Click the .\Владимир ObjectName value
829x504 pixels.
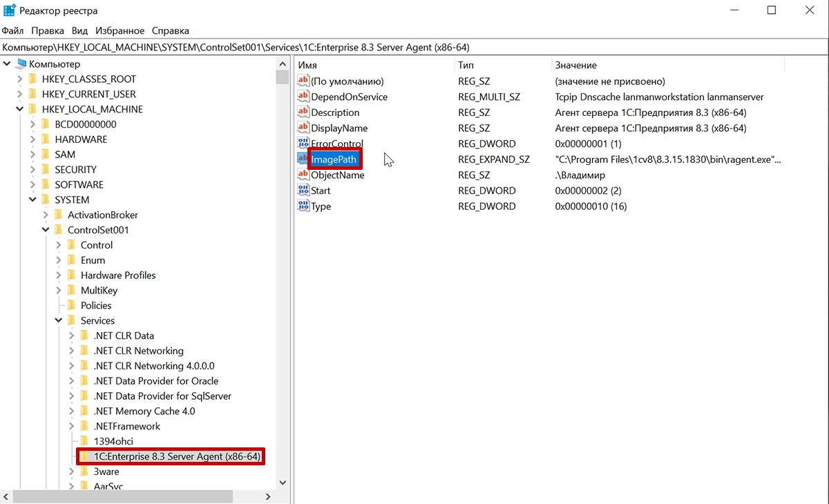coord(580,175)
